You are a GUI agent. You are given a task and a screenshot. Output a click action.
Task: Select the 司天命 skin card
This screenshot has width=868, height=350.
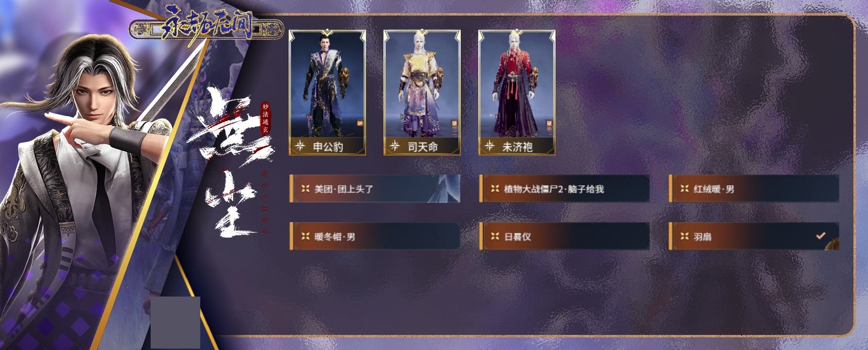422,92
